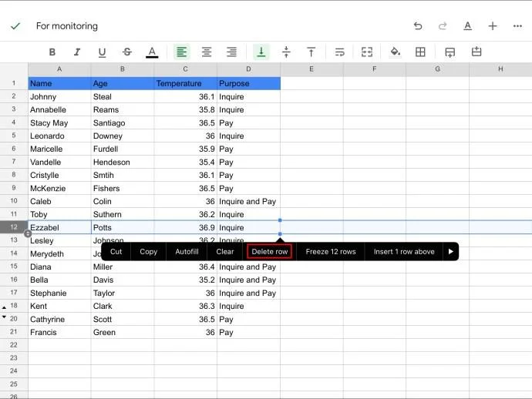This screenshot has width=532, height=399.
Task: Select row 12 header
Action: pyautogui.click(x=14, y=227)
